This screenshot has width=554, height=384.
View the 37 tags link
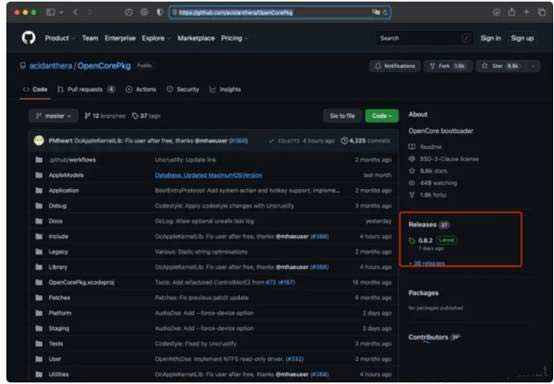[146, 116]
